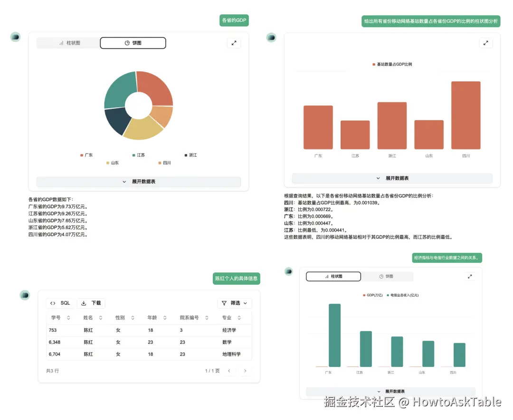Viewport: 513px width, 420px height.
Task: Click student number 6,348 cell
Action: 54,342
